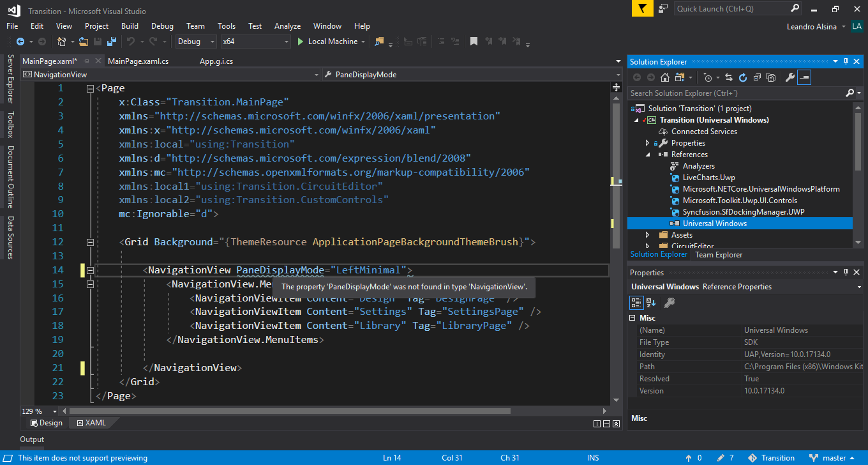
Task: Open Properties wrench icon in Solution Explorer
Action: tap(789, 77)
